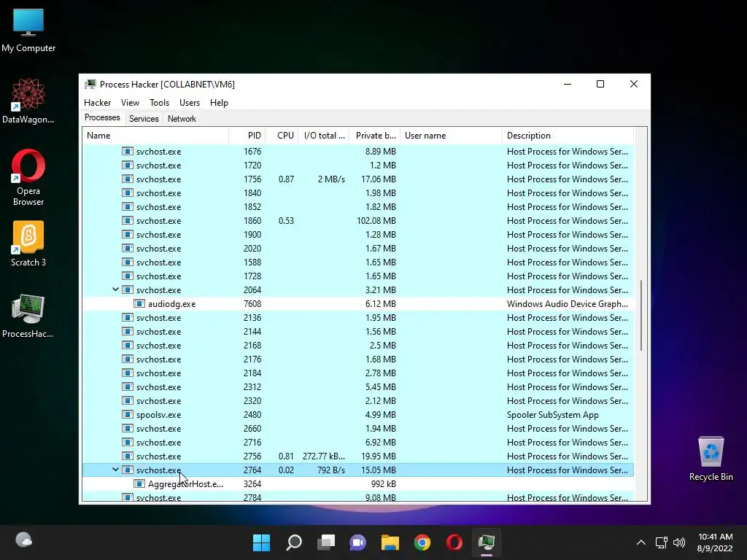Click the audiodg.exe process icon
Viewport: 747px width, 560px height.
coord(139,304)
